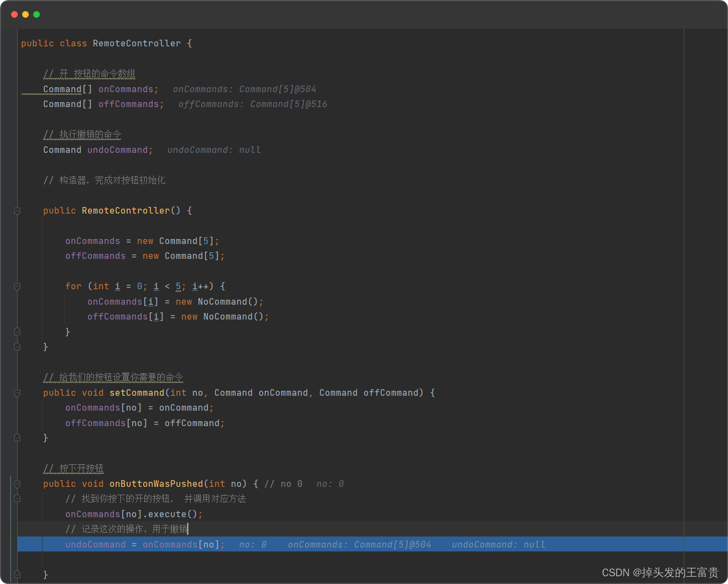The image size is (728, 584).
Task: Click the comment '// 开 按钮的命令数组'
Action: point(89,74)
